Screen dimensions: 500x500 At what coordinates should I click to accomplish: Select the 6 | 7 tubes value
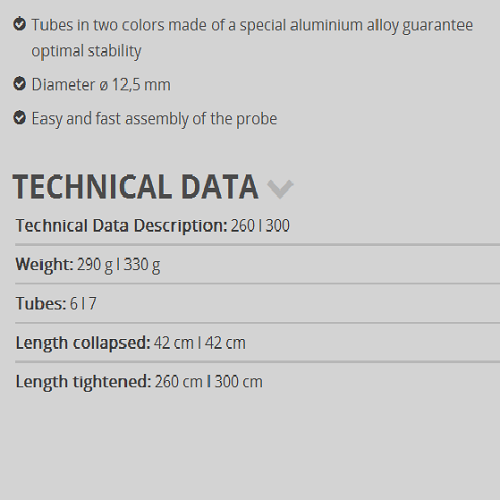[83, 304]
